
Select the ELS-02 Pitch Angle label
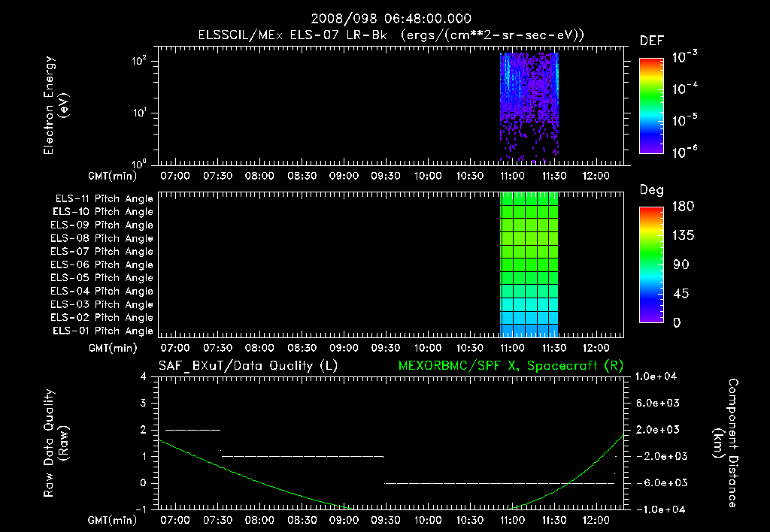coord(102,318)
